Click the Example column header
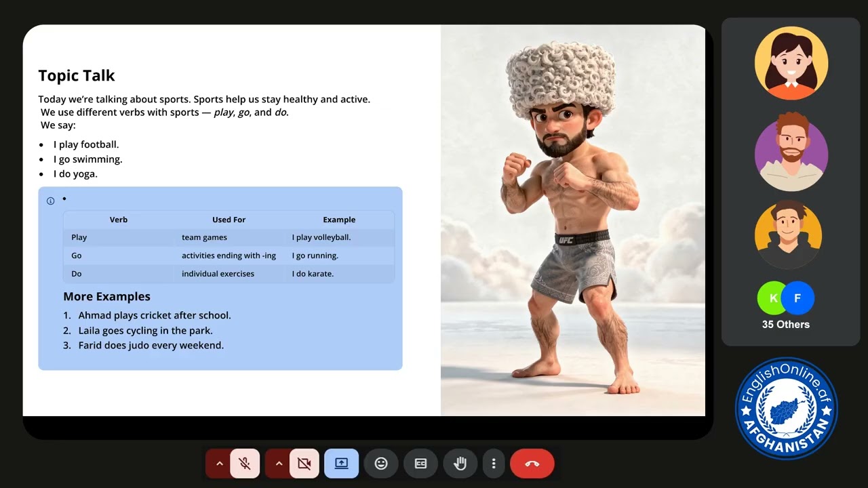Viewport: 868px width, 488px height. (x=339, y=220)
